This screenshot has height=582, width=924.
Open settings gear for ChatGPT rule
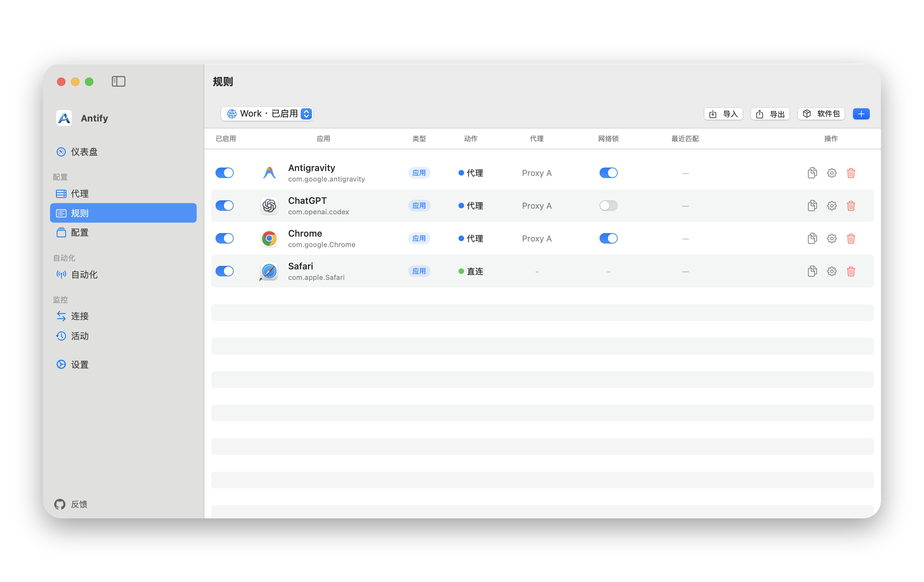831,206
